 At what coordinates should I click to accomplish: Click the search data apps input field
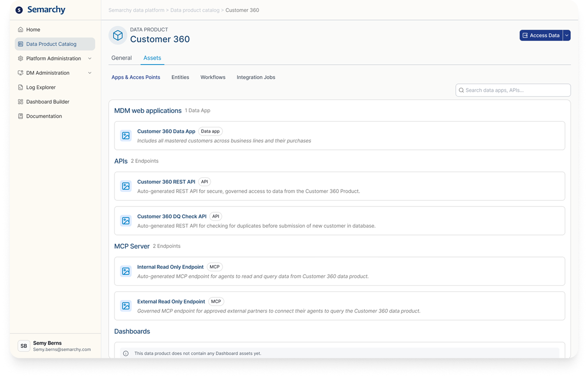coord(513,90)
